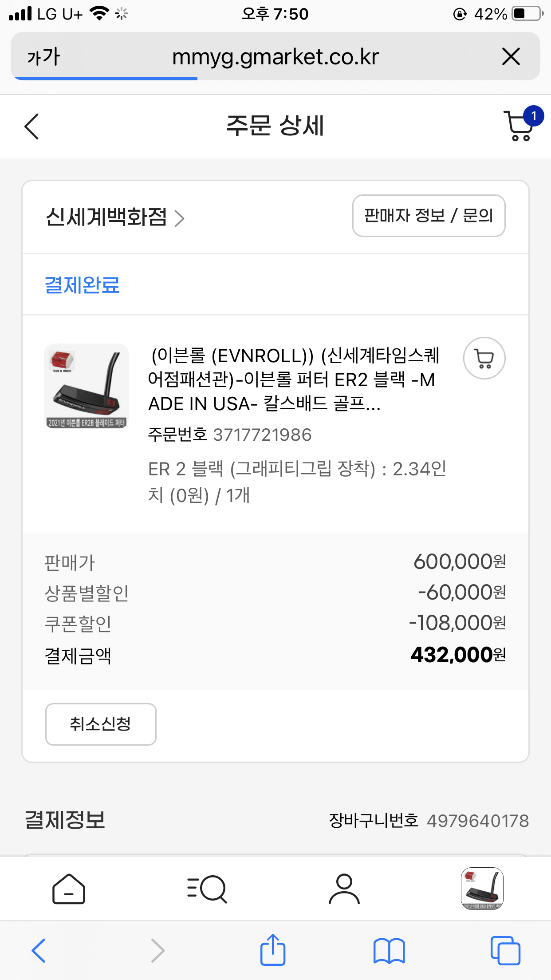Open the Evnroll putter product title

[x=293, y=379]
